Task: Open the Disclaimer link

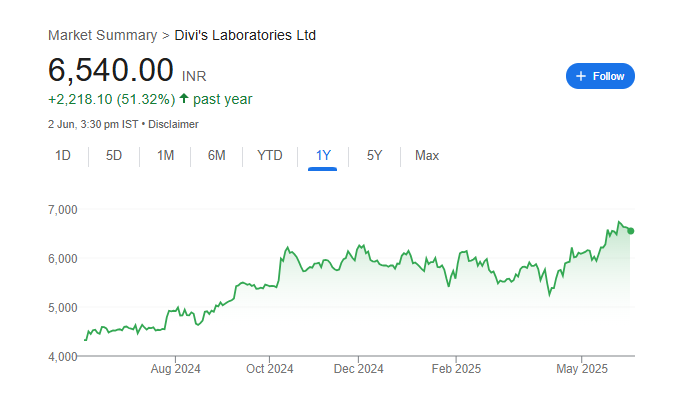Action: tap(173, 124)
